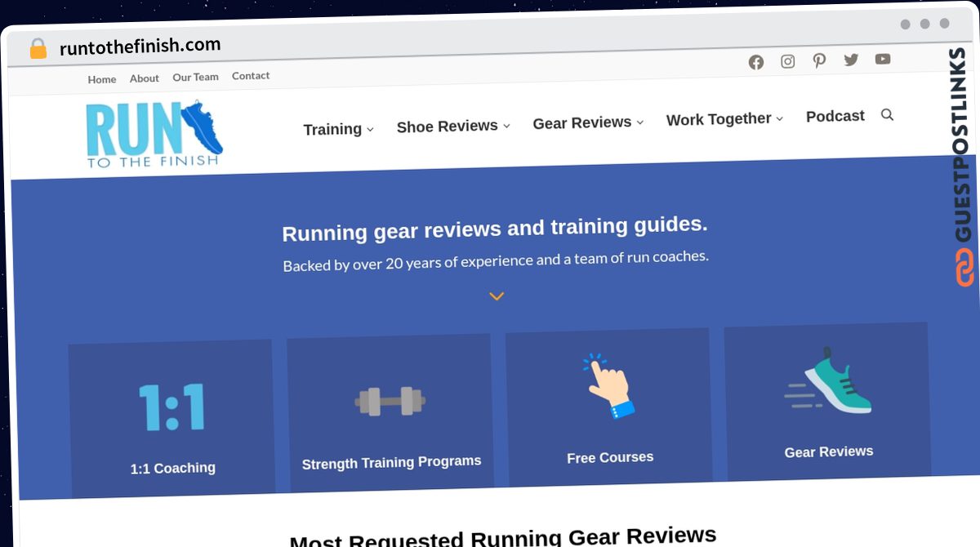The width and height of the screenshot is (980, 547).
Task: Expand the Shoe Reviews menu chevron
Action: point(506,126)
